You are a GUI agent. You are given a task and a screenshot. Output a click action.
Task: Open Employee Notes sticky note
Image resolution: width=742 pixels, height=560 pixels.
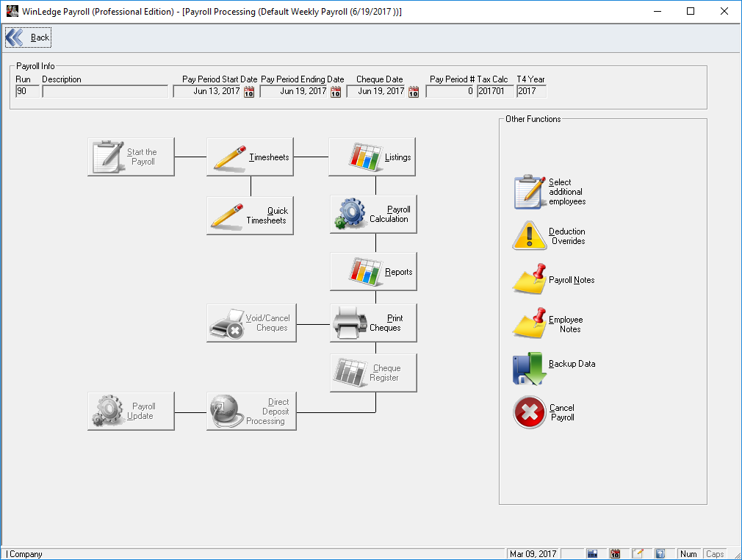530,324
